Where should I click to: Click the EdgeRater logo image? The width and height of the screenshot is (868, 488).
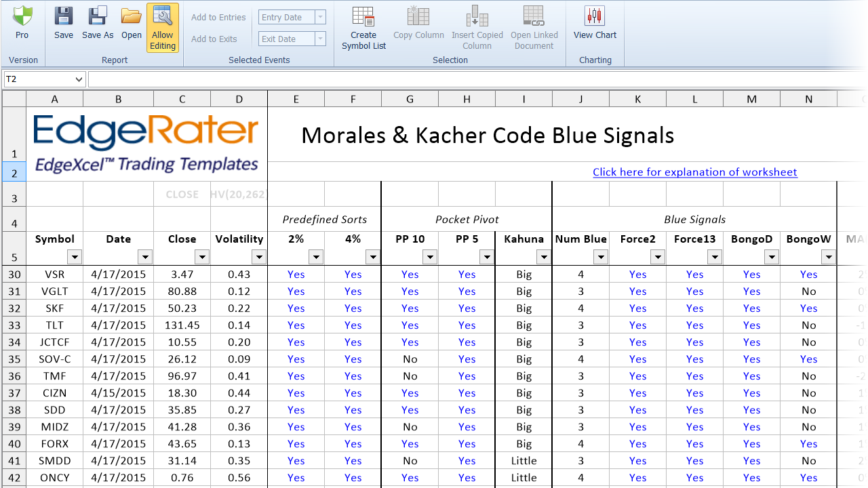(x=146, y=144)
